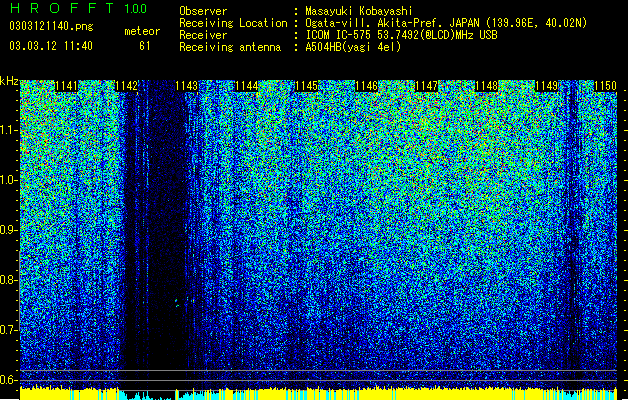
Task: Click the 0.6 frequency axis label
Action: (9, 380)
